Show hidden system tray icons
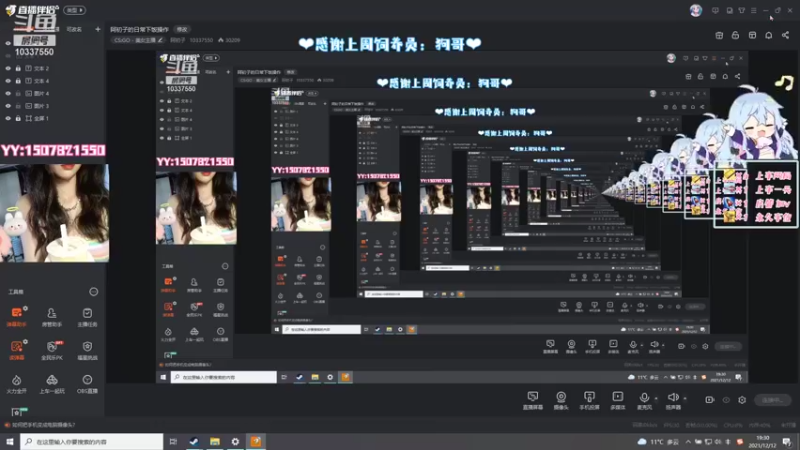 click(x=688, y=442)
